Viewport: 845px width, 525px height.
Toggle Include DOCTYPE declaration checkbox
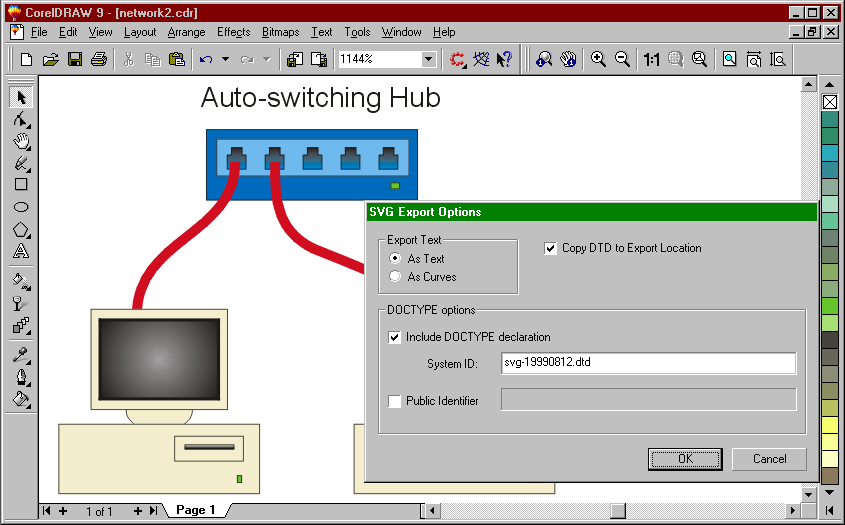tap(395, 338)
